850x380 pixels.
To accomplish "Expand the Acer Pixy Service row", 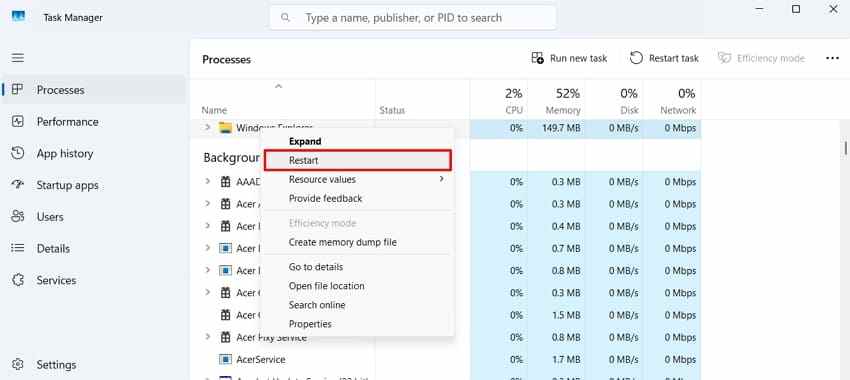I will pos(207,337).
